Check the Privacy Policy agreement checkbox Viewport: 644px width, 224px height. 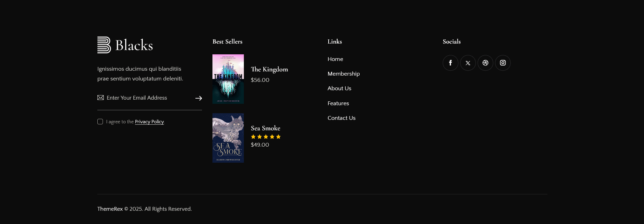(x=100, y=122)
